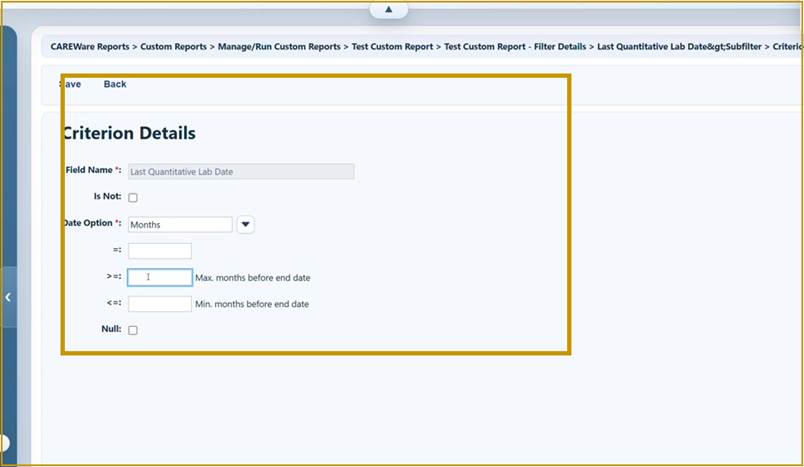The height and width of the screenshot is (467, 804).
Task: Navigate to Test Custom Report breadcrumb
Action: 392,47
